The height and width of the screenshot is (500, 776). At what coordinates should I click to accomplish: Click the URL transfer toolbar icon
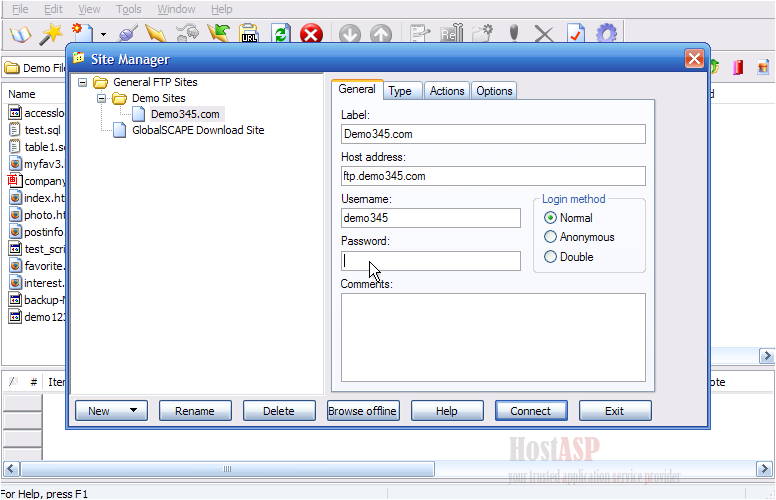249,35
